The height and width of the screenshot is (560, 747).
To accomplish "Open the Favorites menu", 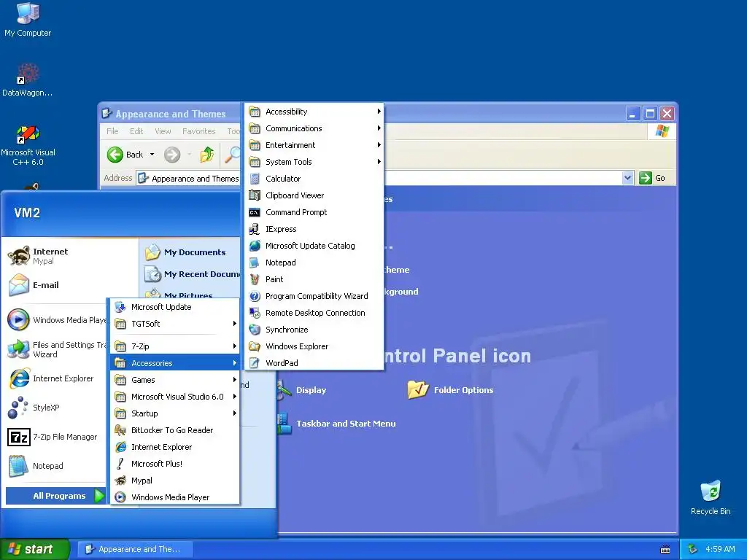I will pyautogui.click(x=198, y=131).
